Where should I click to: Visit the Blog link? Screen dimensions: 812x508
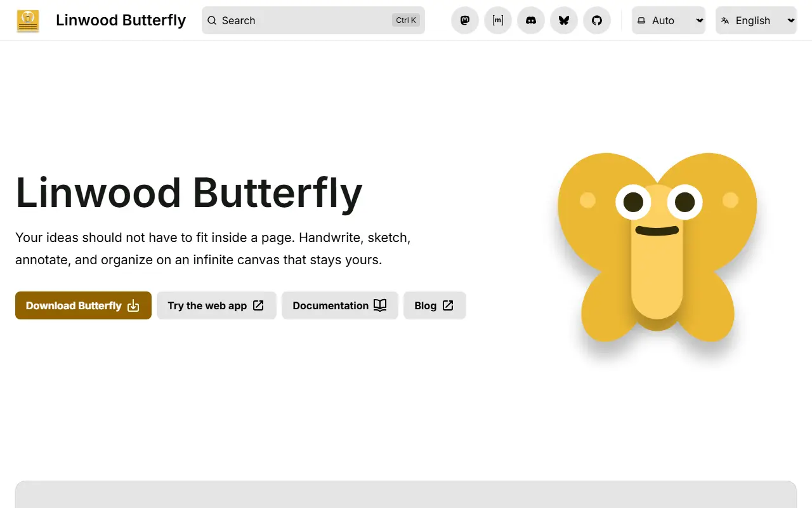[435, 305]
